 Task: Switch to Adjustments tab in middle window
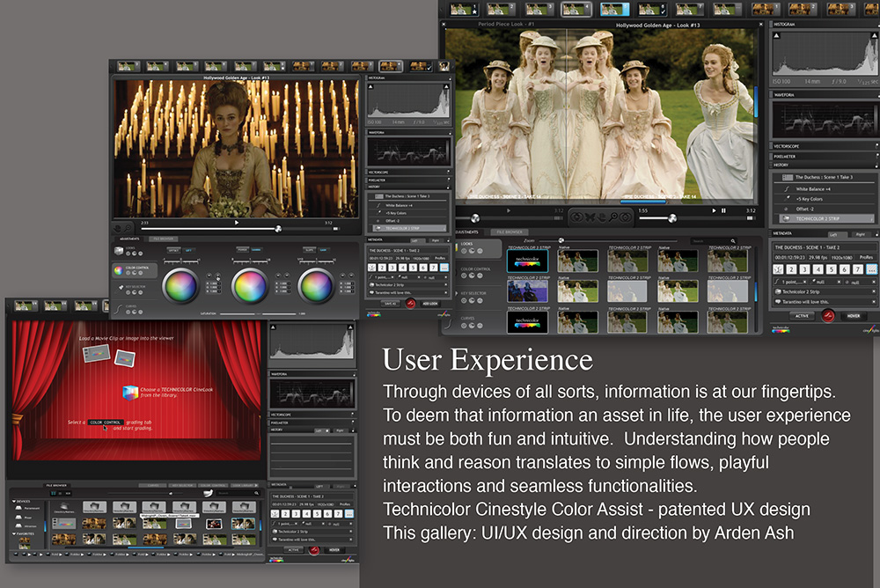[x=129, y=238]
